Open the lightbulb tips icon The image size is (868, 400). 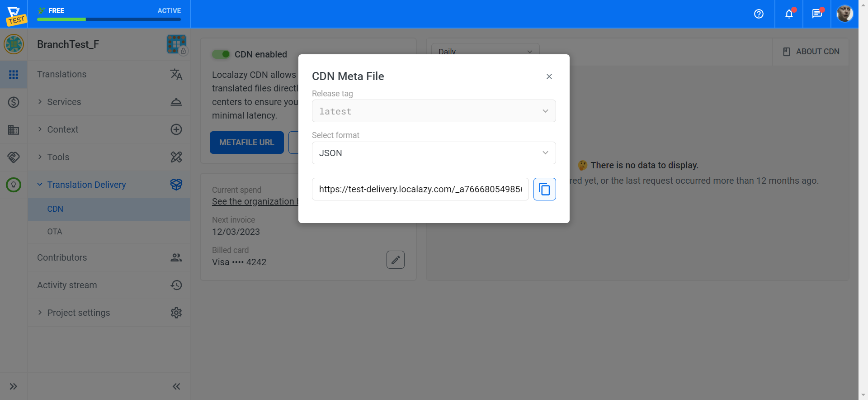click(x=14, y=185)
